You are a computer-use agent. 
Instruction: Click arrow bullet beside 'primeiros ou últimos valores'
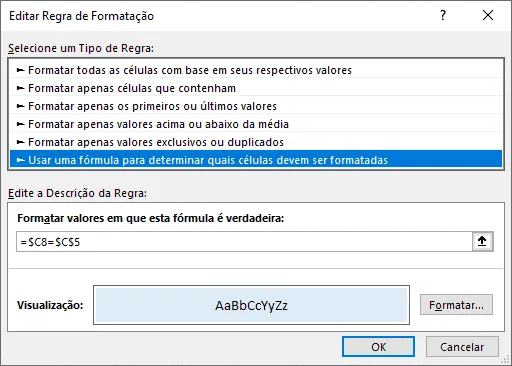(x=21, y=106)
